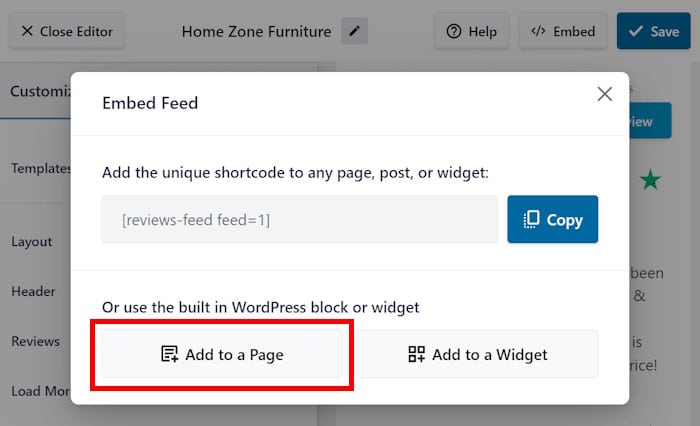Save the feed changes
Screen dimensions: 700x426
pos(653,31)
